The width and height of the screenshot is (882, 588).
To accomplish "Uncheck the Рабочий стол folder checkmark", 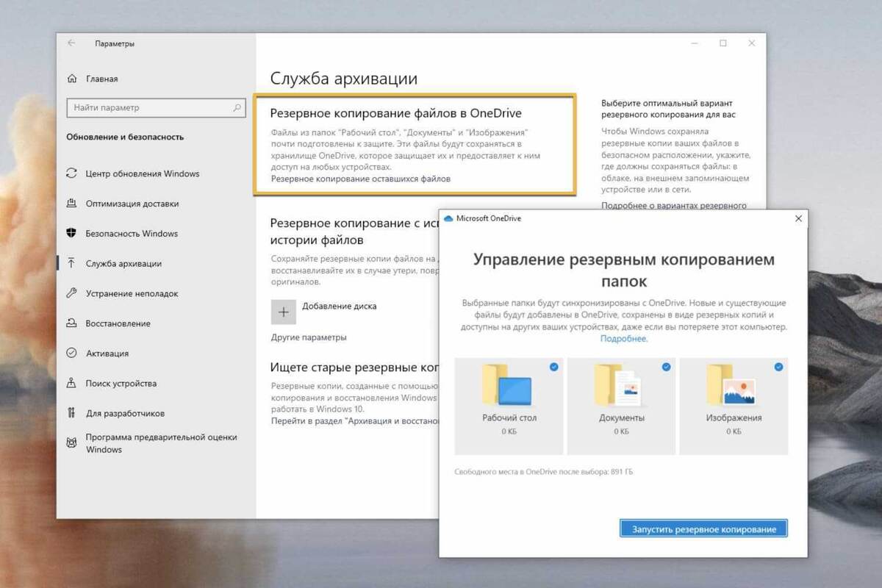I will [554, 366].
